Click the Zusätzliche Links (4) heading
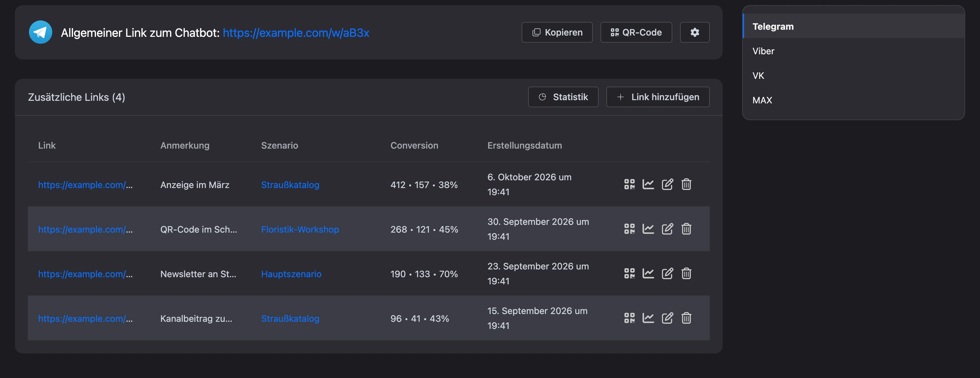This screenshot has height=378, width=980. [77, 97]
